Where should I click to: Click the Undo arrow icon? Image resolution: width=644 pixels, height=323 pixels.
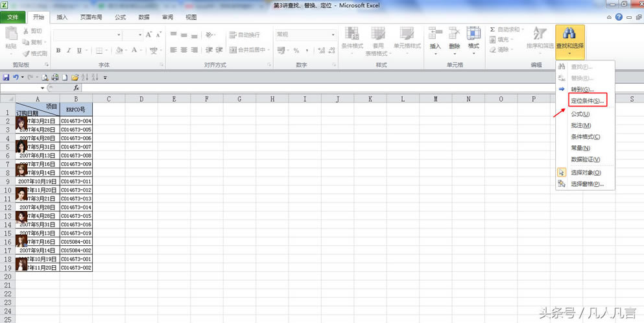pyautogui.click(x=15, y=77)
